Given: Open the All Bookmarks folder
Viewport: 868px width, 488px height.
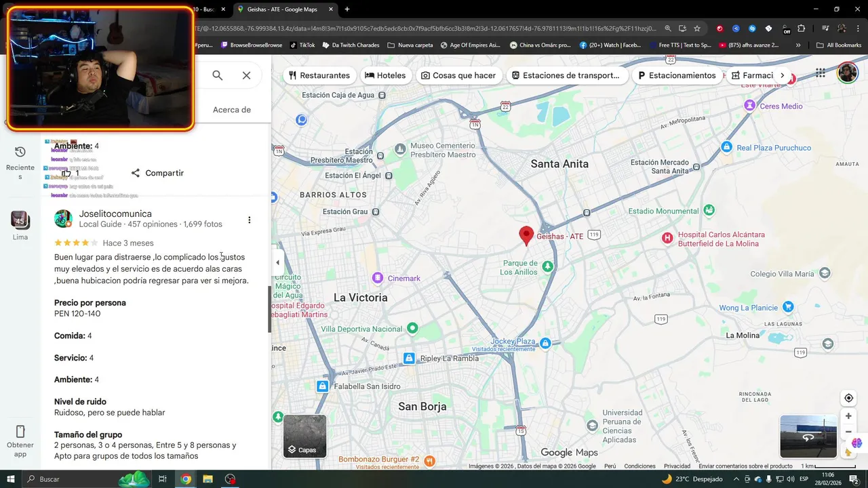Looking at the screenshot, I should (839, 45).
